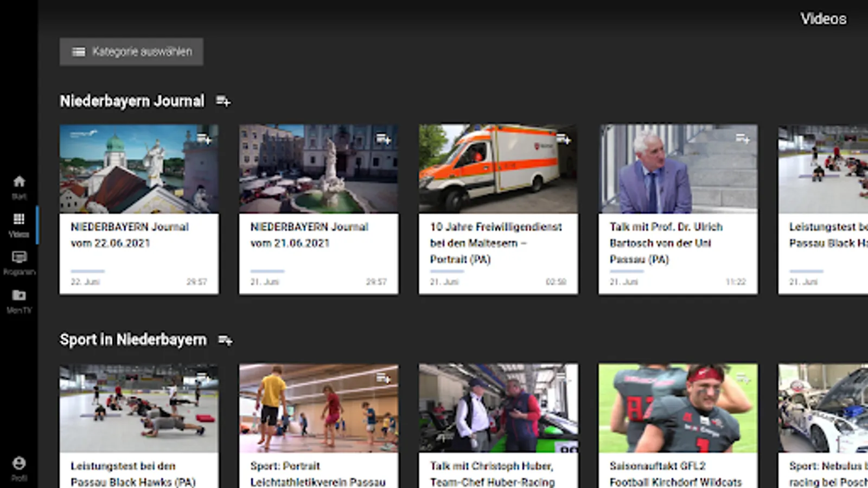
Task: Click the 11:22 duration on Bartosch card
Action: [x=736, y=282]
